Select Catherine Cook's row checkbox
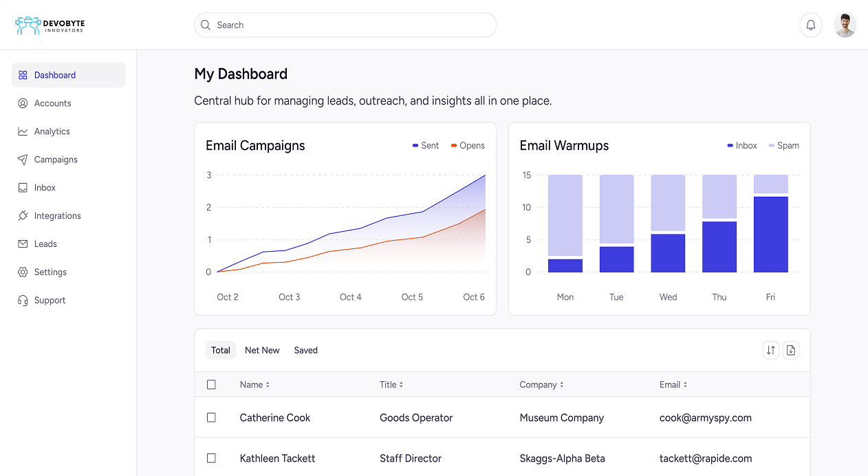This screenshot has height=476, width=868. tap(211, 418)
